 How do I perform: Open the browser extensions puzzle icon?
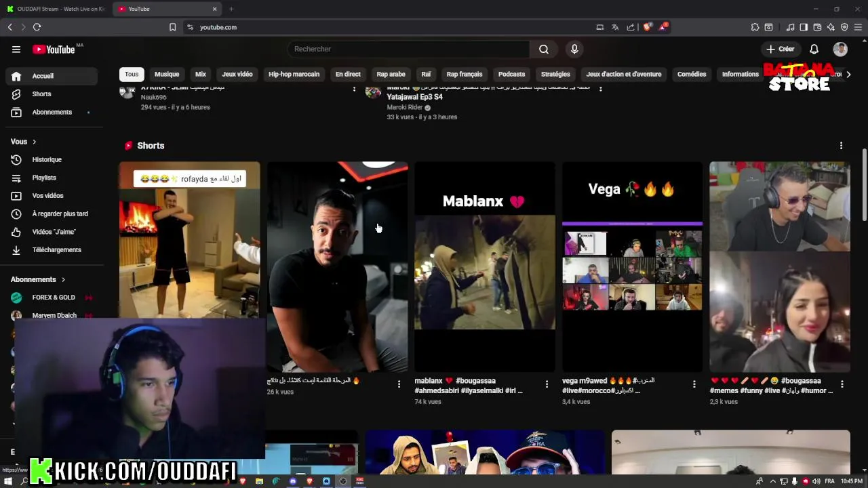(x=755, y=27)
